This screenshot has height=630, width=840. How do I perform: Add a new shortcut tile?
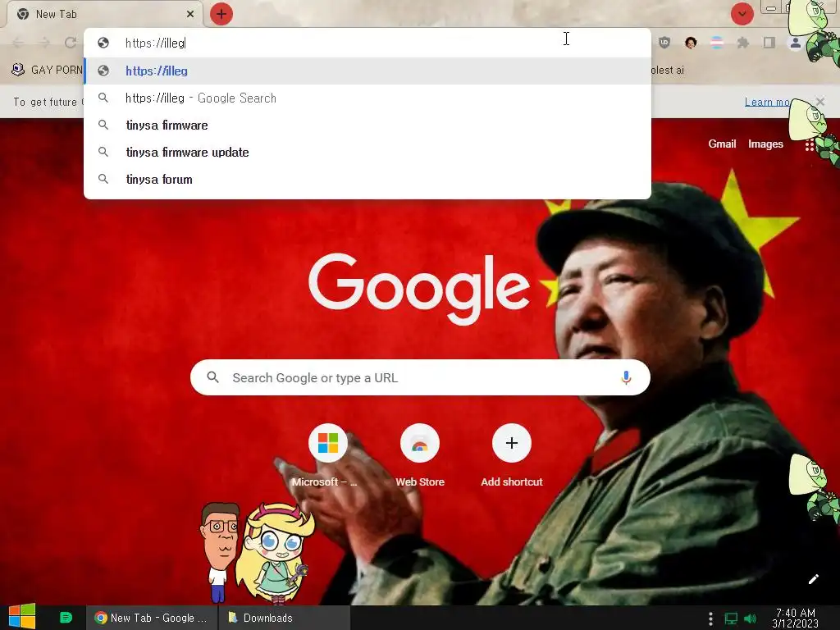[x=512, y=455]
